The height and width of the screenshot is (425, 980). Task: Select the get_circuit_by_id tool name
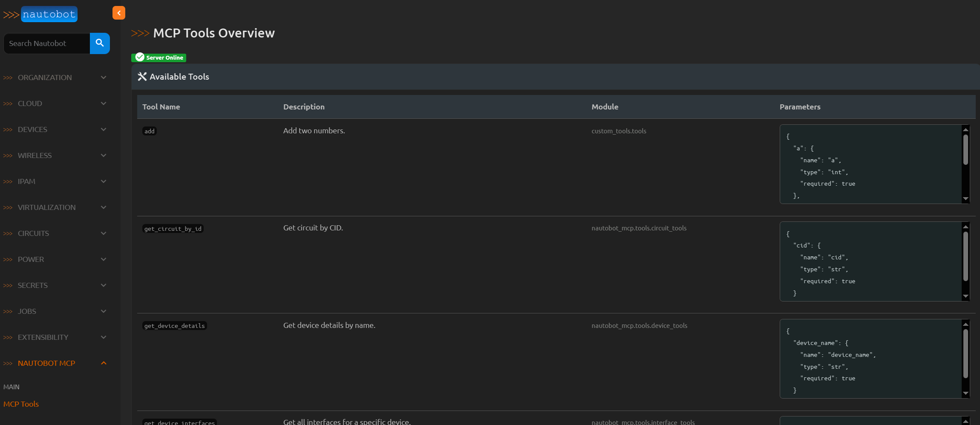point(173,229)
